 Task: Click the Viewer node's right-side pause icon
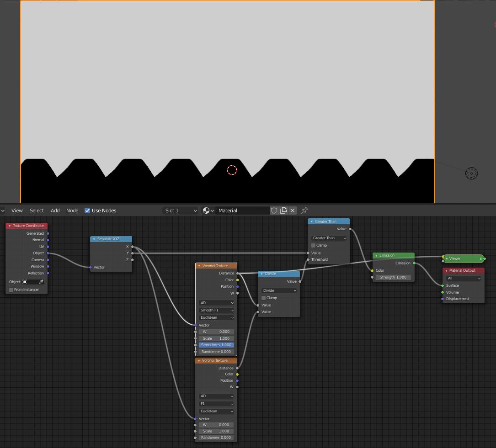tap(481, 259)
